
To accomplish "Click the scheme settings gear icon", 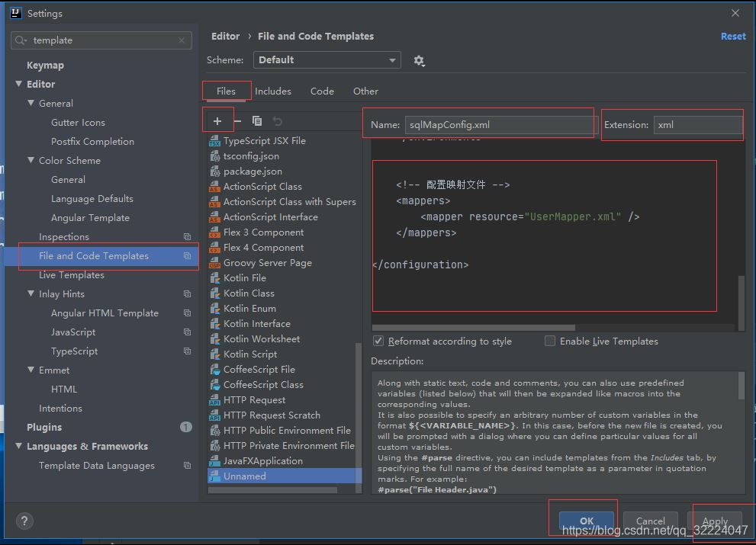I will click(419, 60).
